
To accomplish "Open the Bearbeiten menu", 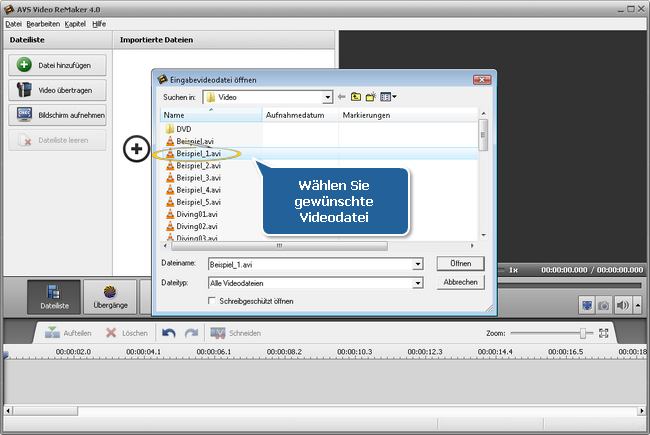I will pyautogui.click(x=43, y=24).
